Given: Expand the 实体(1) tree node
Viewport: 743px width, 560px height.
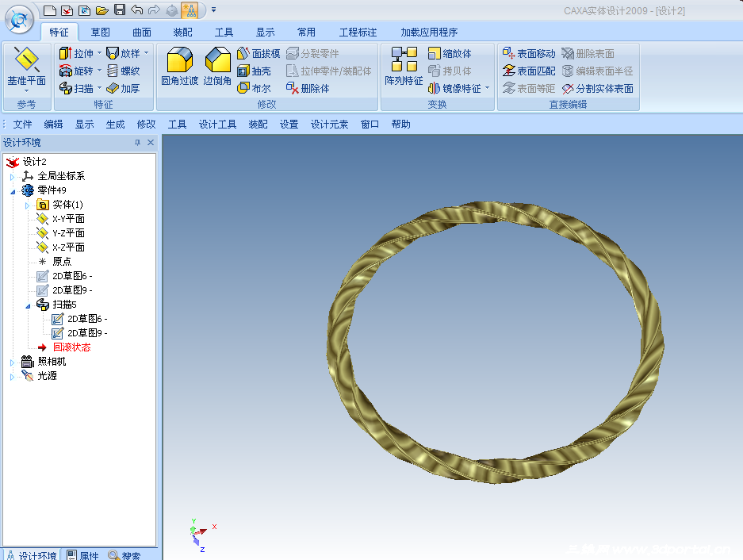Looking at the screenshot, I should (27, 205).
